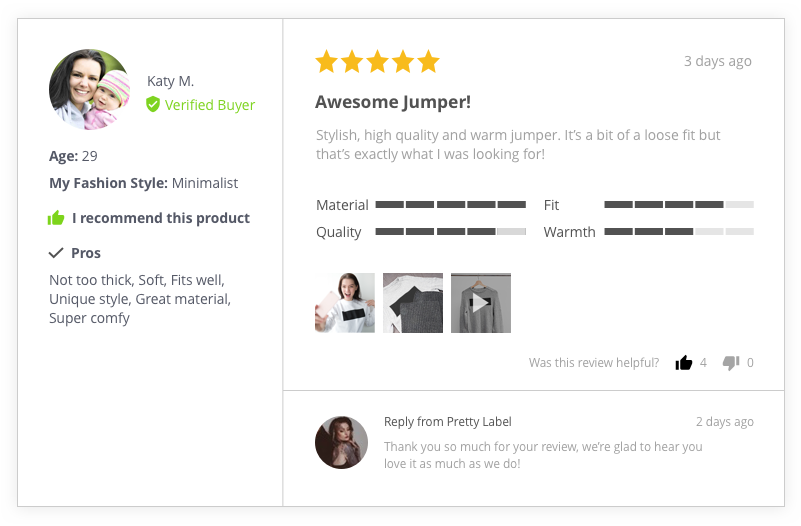Viewport: 801px width, 526px height.
Task: Click the green recommend thumbs up icon
Action: point(56,218)
